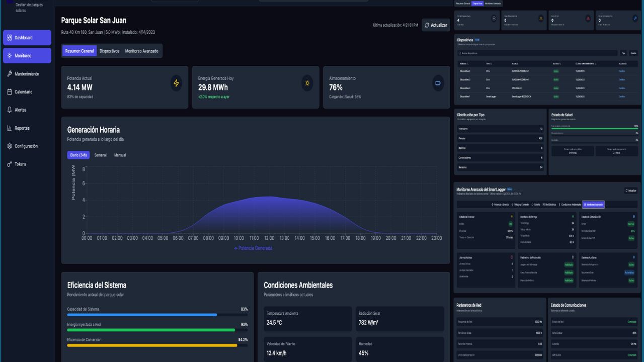
Task: Click the Reportes bar chart icon
Action: coord(10,128)
